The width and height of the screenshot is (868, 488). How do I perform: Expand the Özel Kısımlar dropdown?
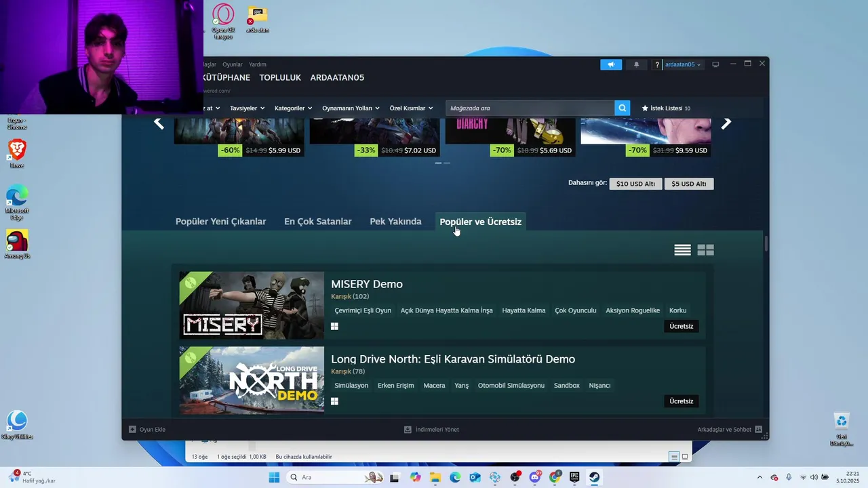tap(411, 108)
